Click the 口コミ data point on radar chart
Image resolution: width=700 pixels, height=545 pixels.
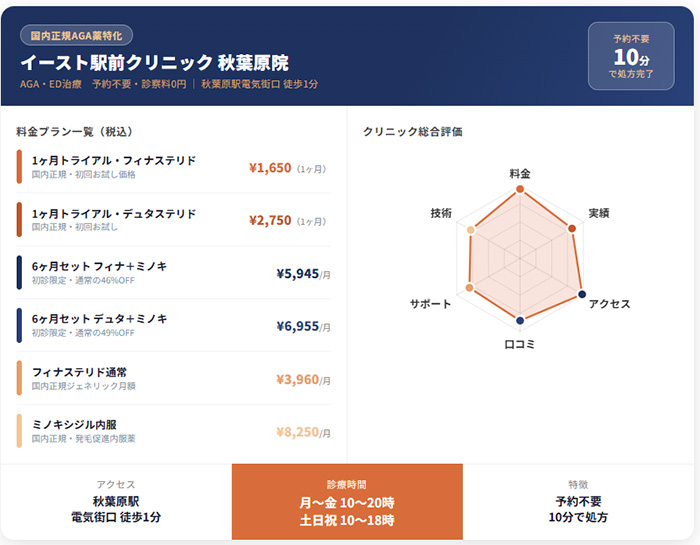pos(519,321)
